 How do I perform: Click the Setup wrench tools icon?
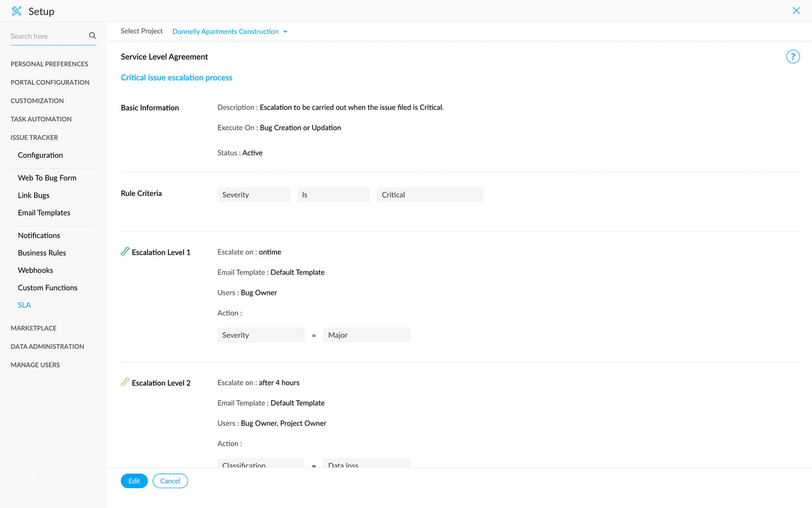[x=16, y=11]
